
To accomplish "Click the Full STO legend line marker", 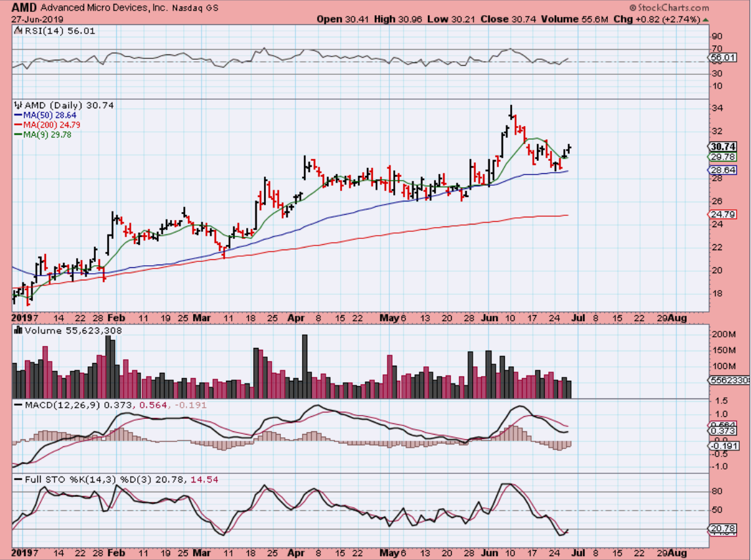I will click(18, 479).
